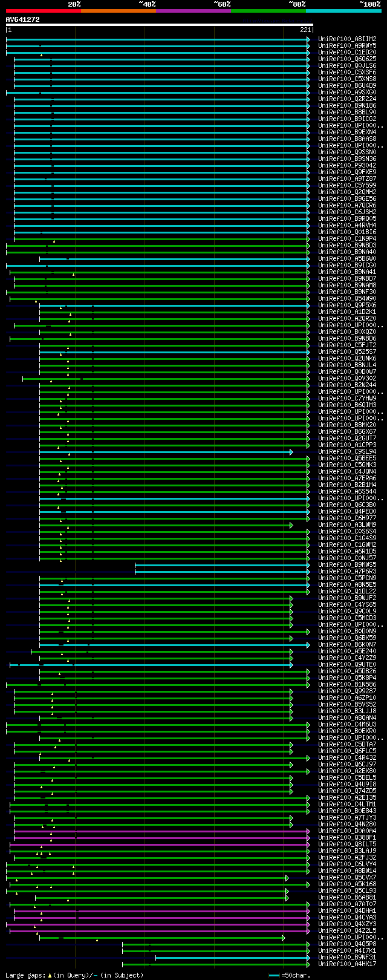
Task: Click the UniRef100_Q2R224 label
Action: click(x=347, y=99)
